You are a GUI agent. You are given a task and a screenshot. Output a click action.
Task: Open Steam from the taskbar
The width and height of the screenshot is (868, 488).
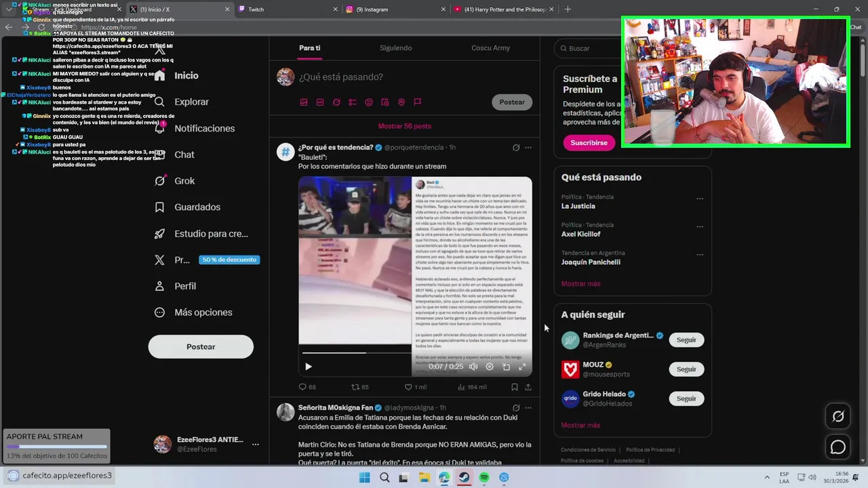tap(464, 477)
